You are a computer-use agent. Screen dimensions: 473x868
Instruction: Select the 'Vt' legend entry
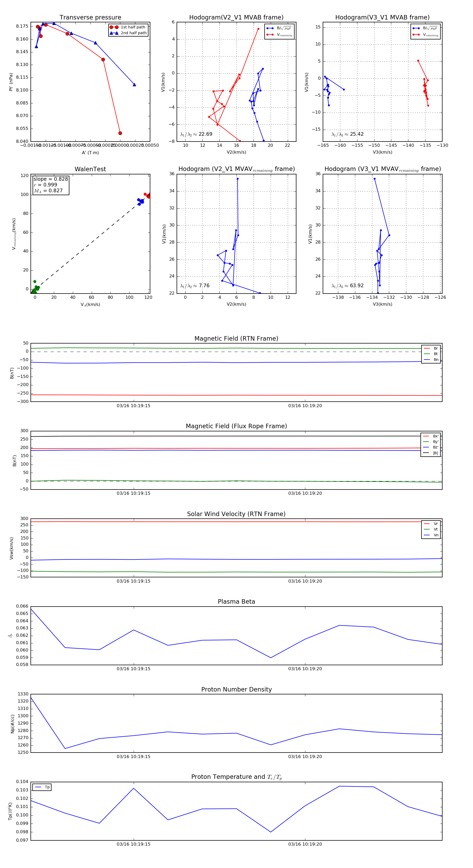pos(431,529)
